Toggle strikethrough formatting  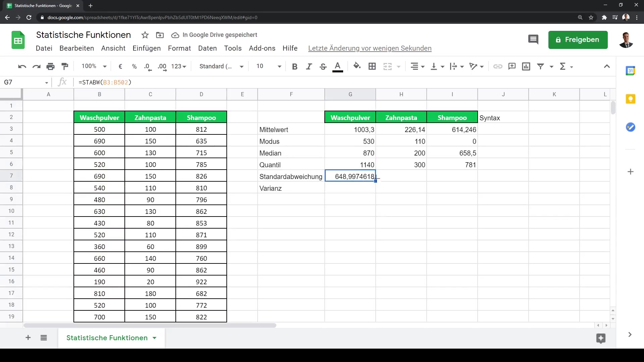click(323, 66)
